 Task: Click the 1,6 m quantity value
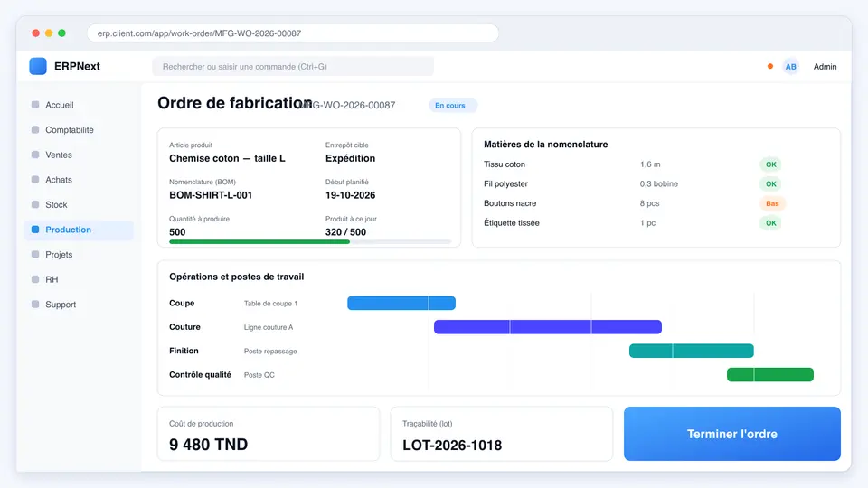pos(650,164)
